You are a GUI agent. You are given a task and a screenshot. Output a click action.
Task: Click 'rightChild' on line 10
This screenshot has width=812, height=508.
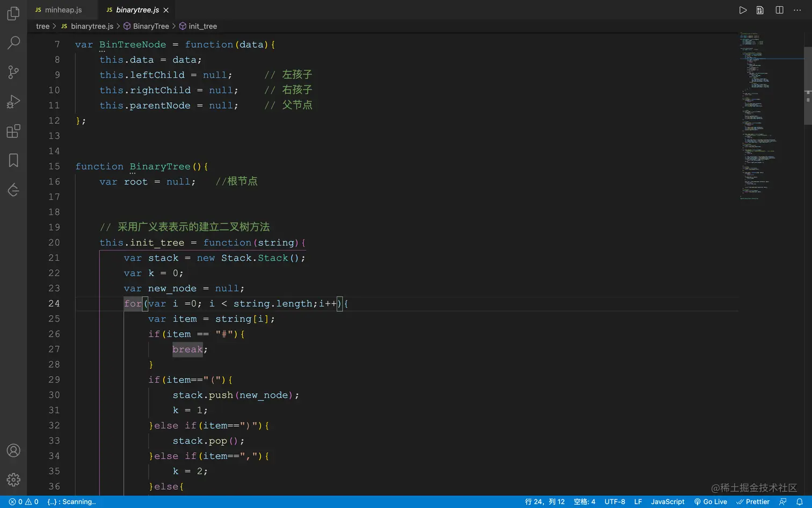tap(160, 90)
